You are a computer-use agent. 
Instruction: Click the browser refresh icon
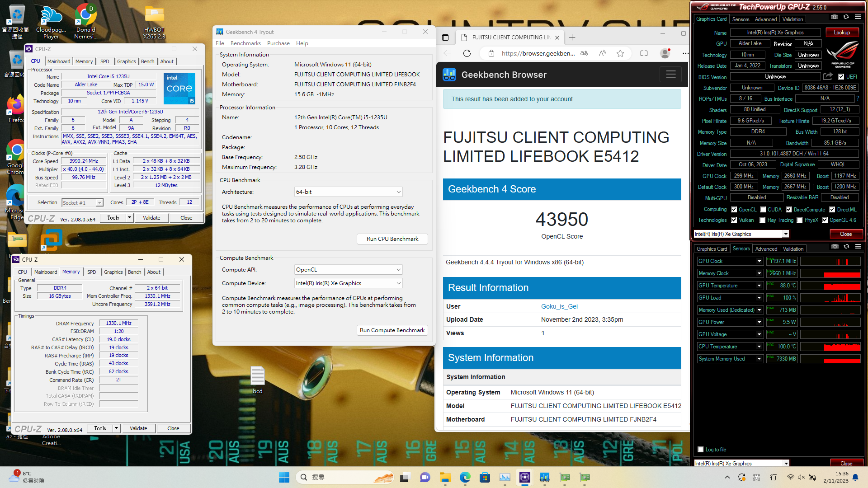click(467, 53)
